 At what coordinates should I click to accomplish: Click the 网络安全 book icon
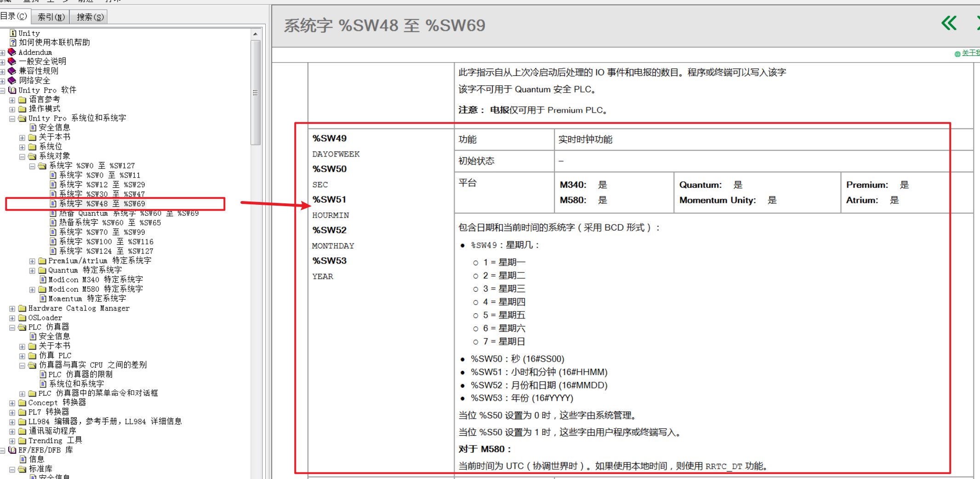click(x=12, y=81)
